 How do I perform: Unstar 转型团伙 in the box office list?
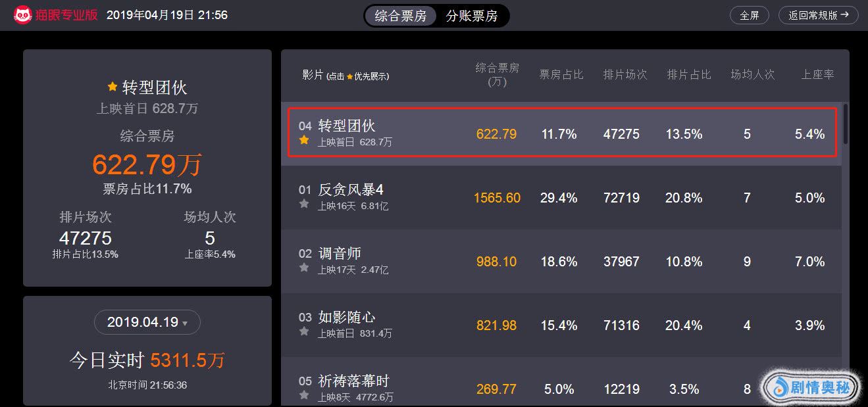click(x=304, y=140)
